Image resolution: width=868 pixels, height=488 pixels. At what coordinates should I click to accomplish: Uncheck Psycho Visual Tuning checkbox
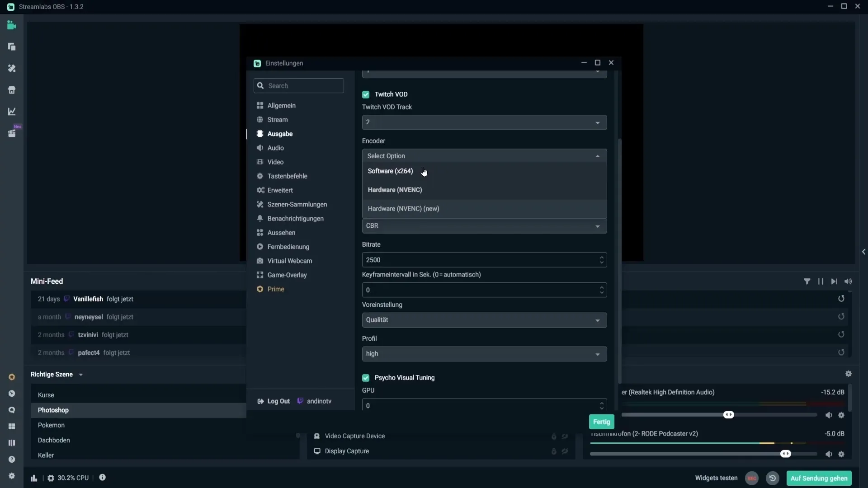(x=366, y=378)
